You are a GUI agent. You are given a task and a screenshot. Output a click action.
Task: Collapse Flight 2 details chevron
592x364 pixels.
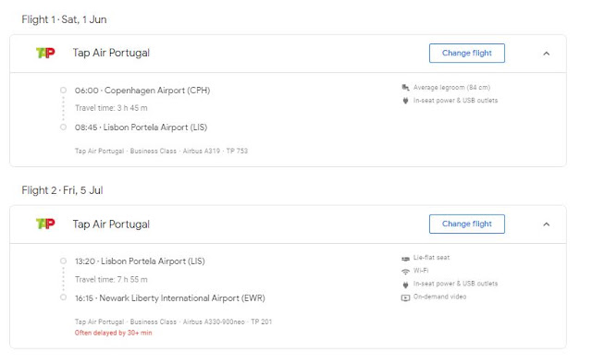click(546, 224)
